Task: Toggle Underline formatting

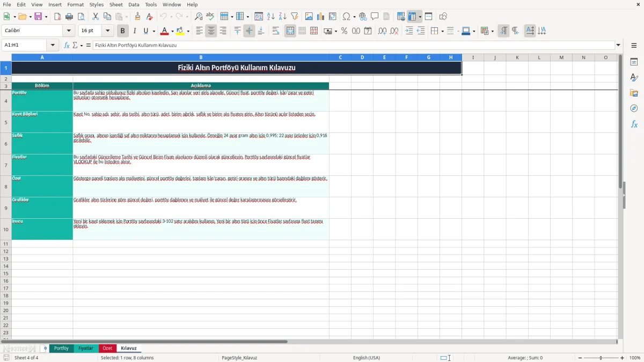Action: coord(145,31)
